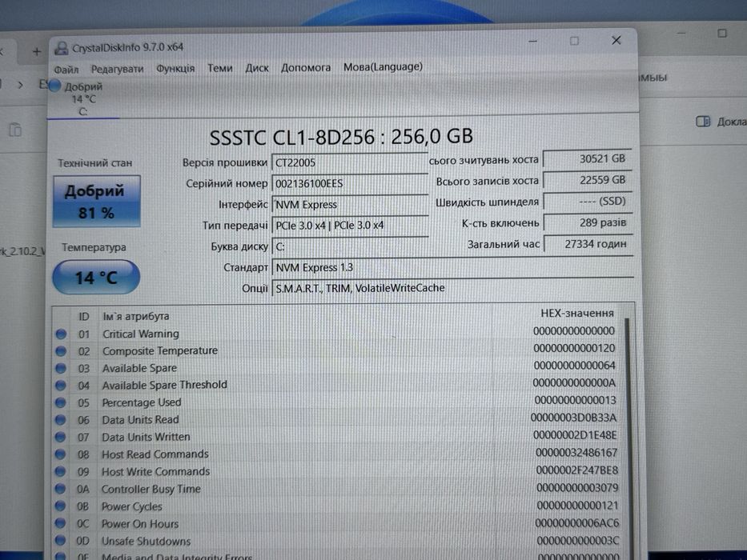Select the Host Read Commands row
The width and height of the screenshot is (747, 560).
pyautogui.click(x=338, y=454)
